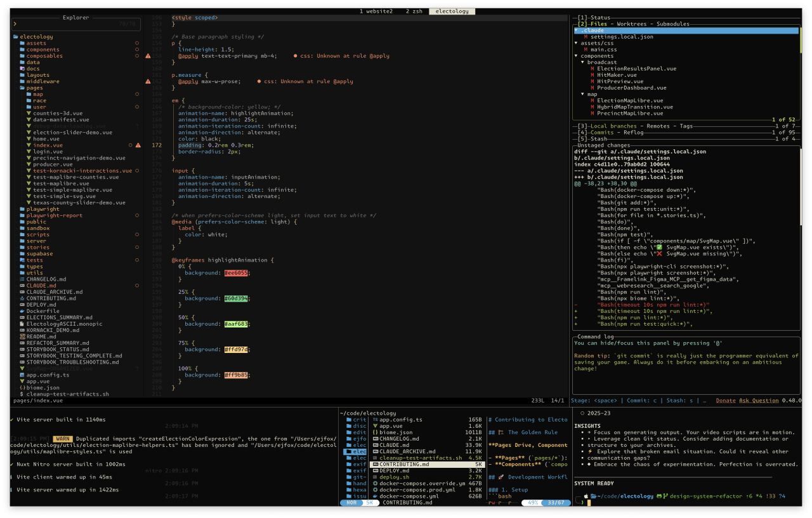
Task: Click the gear icon on docker-compose.prod.yml
Action: 376,489
